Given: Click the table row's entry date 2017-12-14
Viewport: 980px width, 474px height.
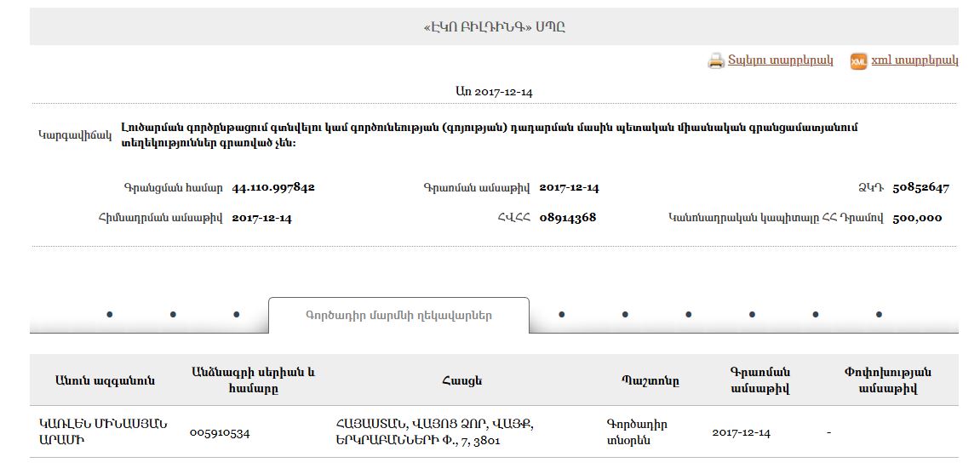Looking at the screenshot, I should click(742, 433).
